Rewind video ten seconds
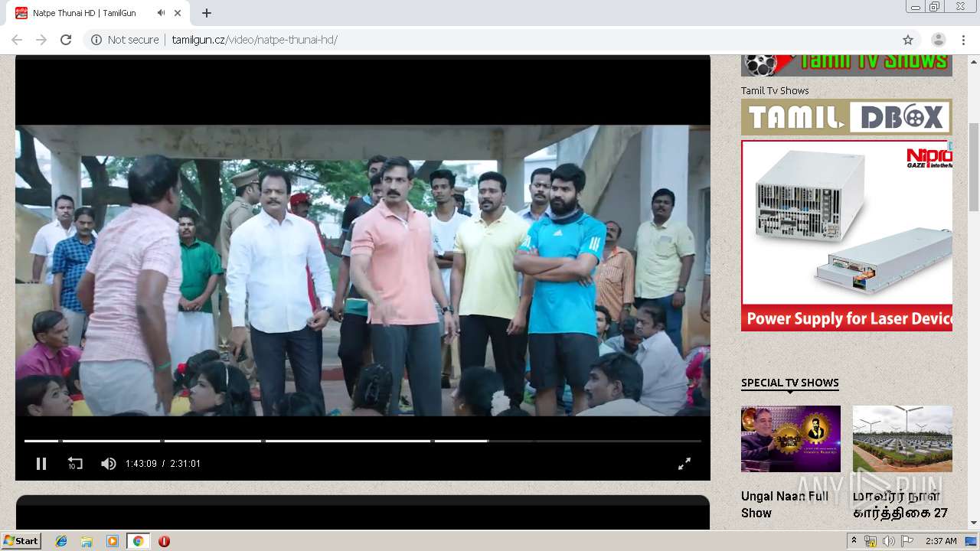 (75, 464)
